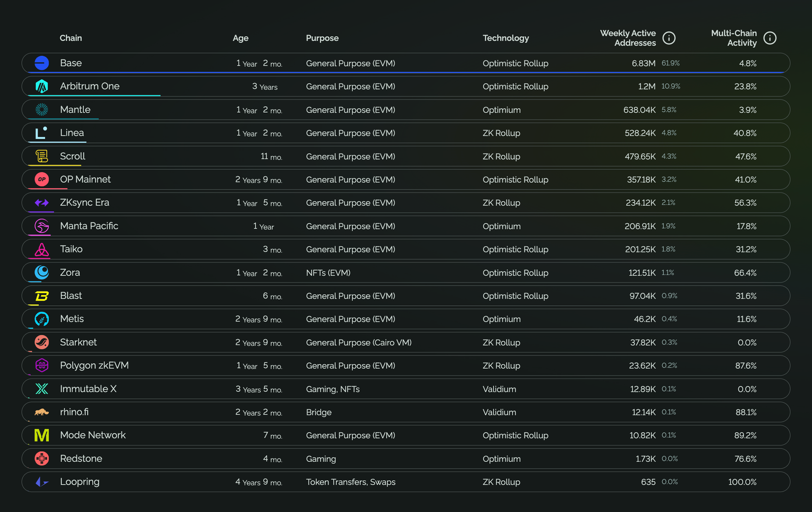Click Starknet's General Purpose (Cairo VM) cell
The height and width of the screenshot is (512, 812).
[x=359, y=343]
